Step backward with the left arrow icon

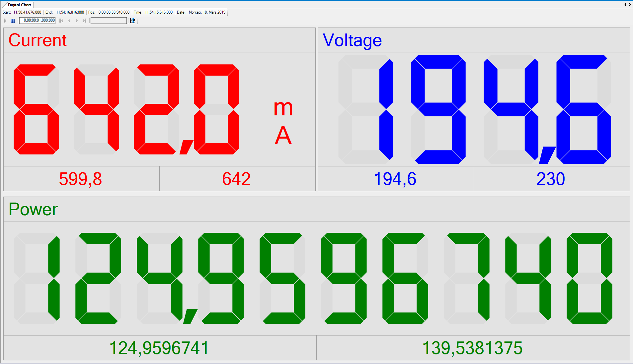[69, 21]
